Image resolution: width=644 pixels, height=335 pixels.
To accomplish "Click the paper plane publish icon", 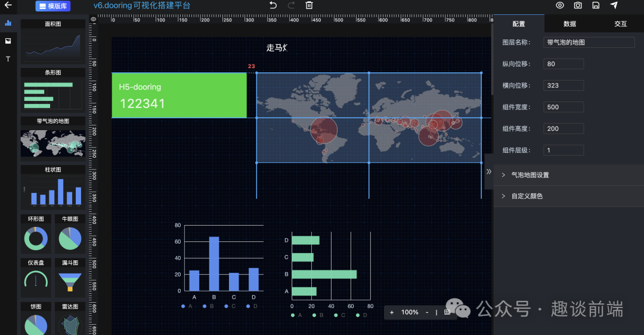I will point(614,5).
